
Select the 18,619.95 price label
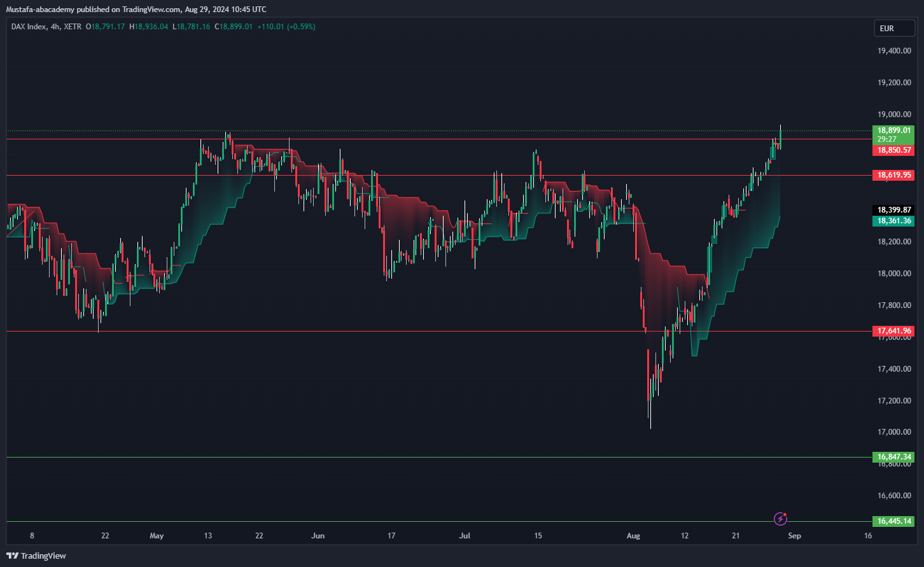tap(894, 174)
